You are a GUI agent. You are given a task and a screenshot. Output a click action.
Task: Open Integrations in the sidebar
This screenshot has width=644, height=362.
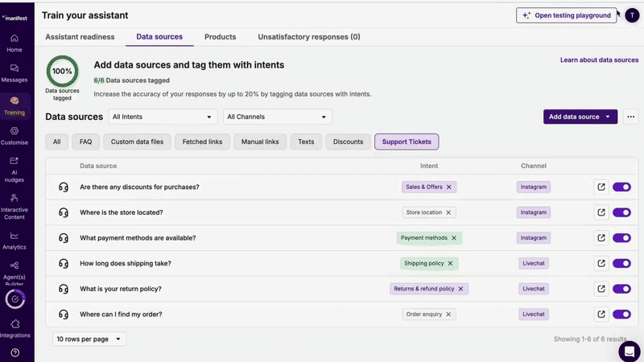(x=14, y=327)
